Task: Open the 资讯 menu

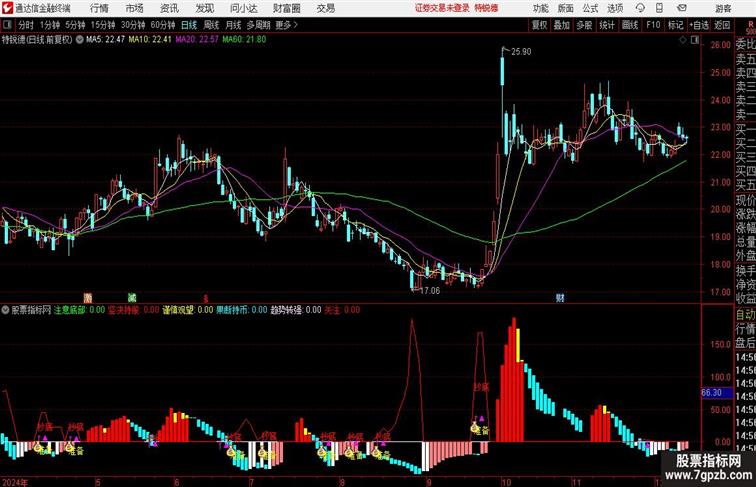Action: (169, 8)
